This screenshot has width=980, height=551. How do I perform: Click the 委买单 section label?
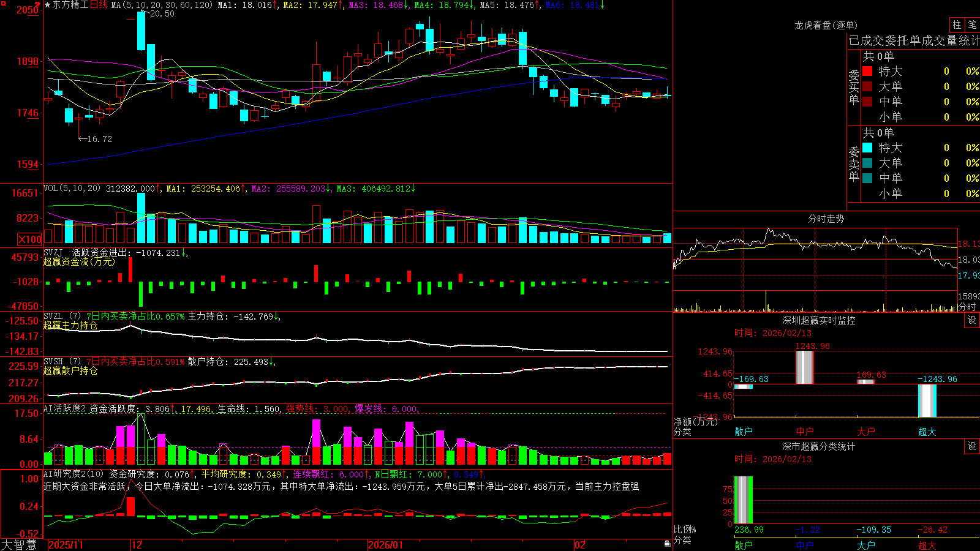(x=854, y=87)
